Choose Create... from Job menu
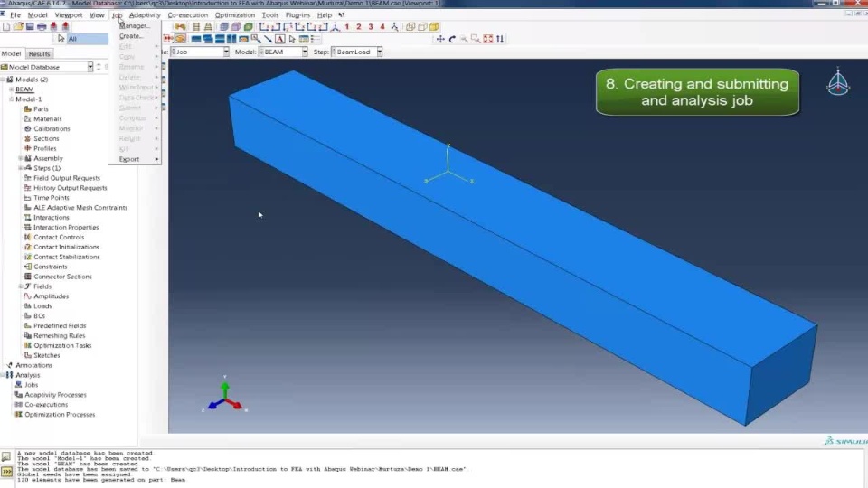The image size is (868, 488). tap(131, 36)
